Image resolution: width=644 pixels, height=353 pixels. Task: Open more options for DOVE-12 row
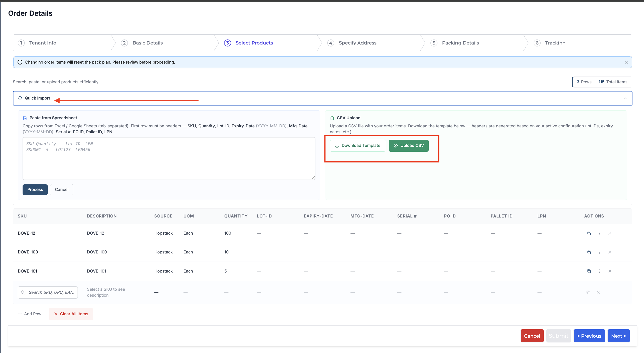[x=599, y=233]
